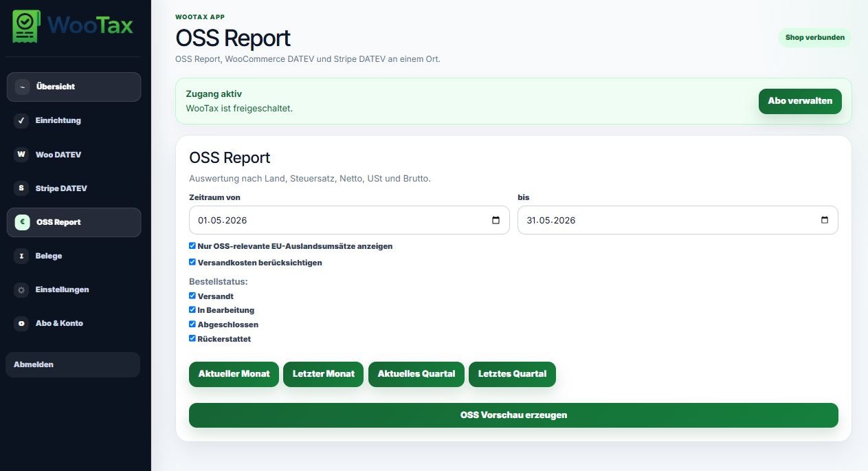This screenshot has height=471, width=868.
Task: Uncheck the Rückerstattet order status
Action: tap(192, 338)
